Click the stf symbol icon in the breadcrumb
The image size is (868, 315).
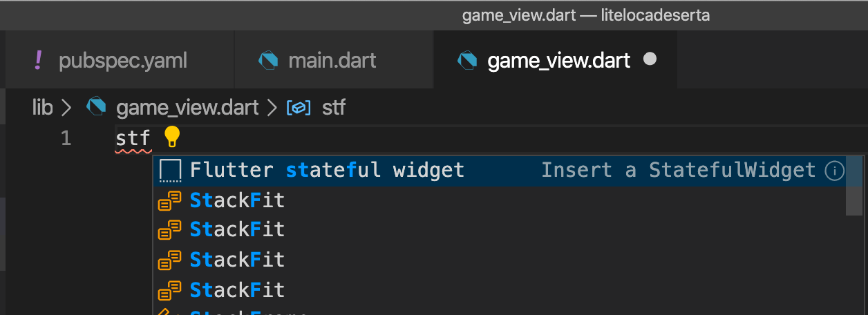pyautogui.click(x=299, y=108)
